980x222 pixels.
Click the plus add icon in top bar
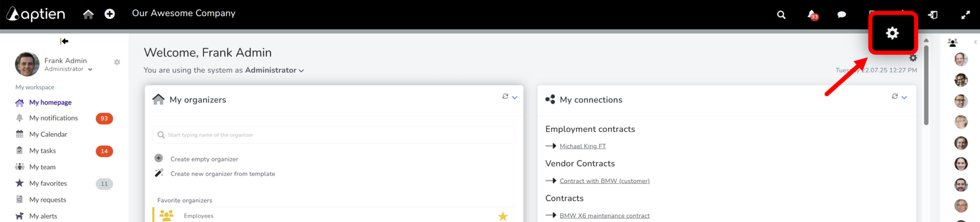(x=110, y=14)
